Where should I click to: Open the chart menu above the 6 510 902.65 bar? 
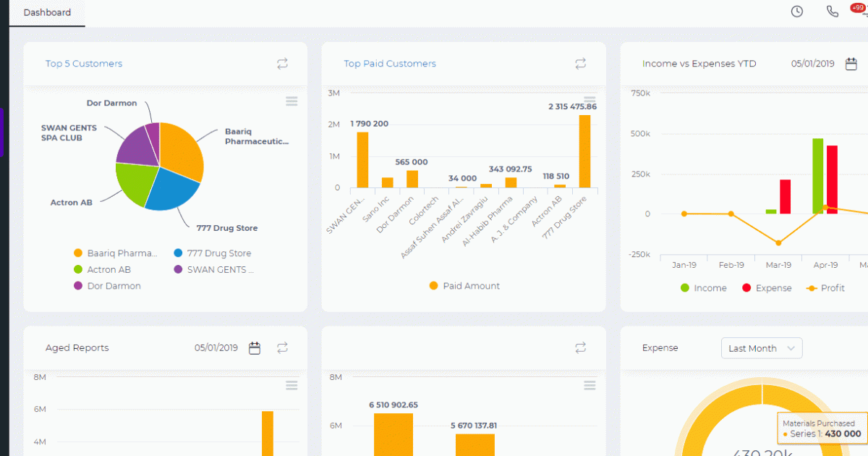point(590,386)
